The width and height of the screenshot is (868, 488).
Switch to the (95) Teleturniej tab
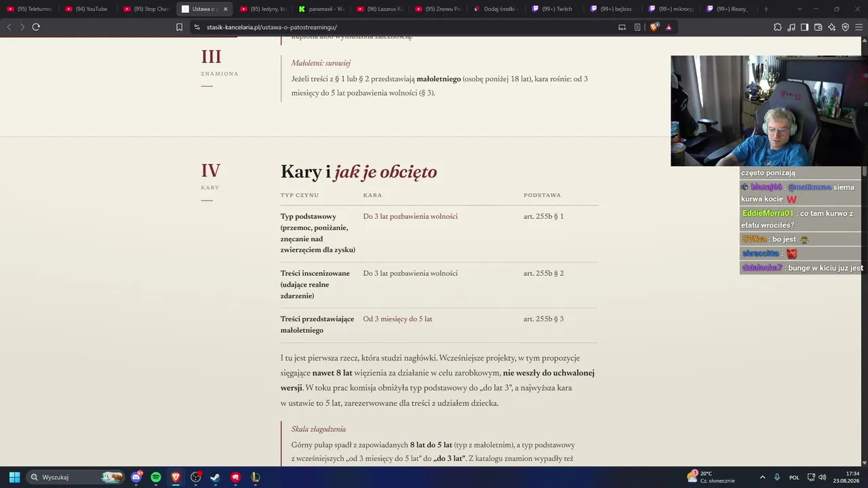tap(30, 9)
